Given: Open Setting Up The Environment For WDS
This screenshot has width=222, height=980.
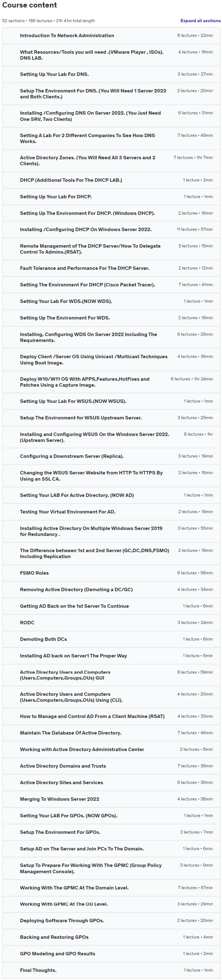Looking at the screenshot, I should pos(111,318).
